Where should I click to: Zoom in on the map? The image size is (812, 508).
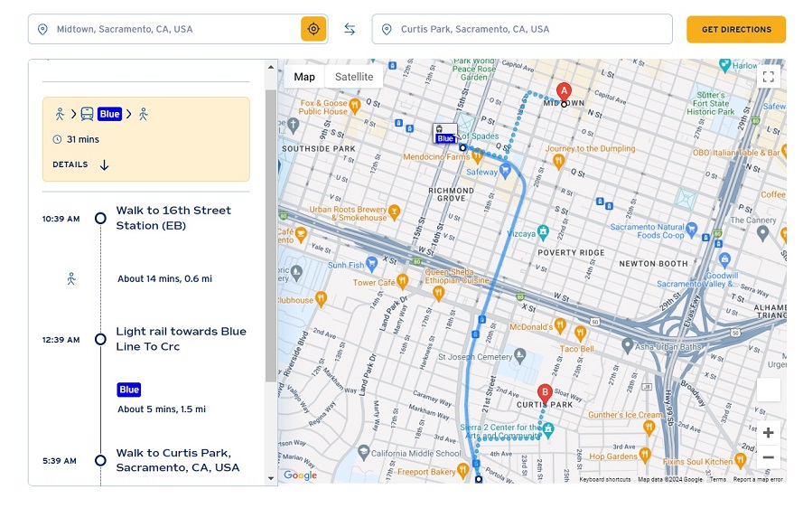click(768, 433)
